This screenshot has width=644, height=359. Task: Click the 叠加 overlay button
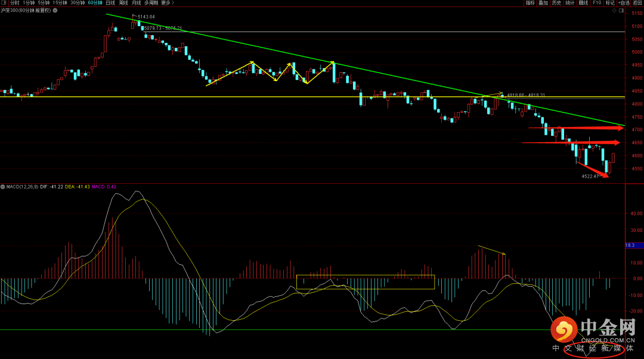(543, 3)
